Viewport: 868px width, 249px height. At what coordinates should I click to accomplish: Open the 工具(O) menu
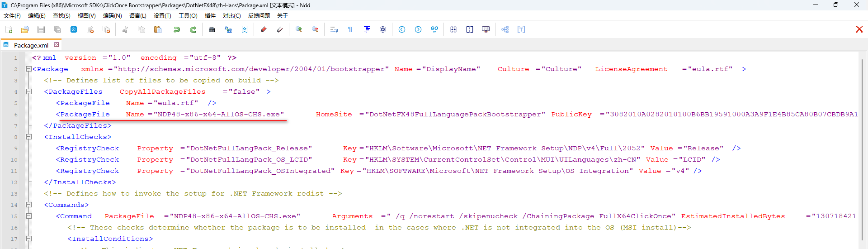coord(188,16)
